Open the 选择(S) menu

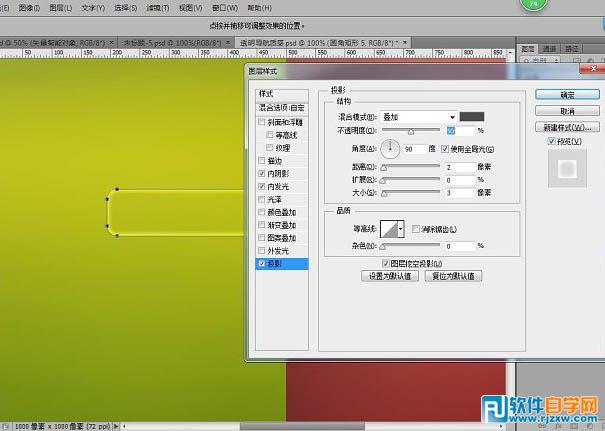click(x=125, y=6)
